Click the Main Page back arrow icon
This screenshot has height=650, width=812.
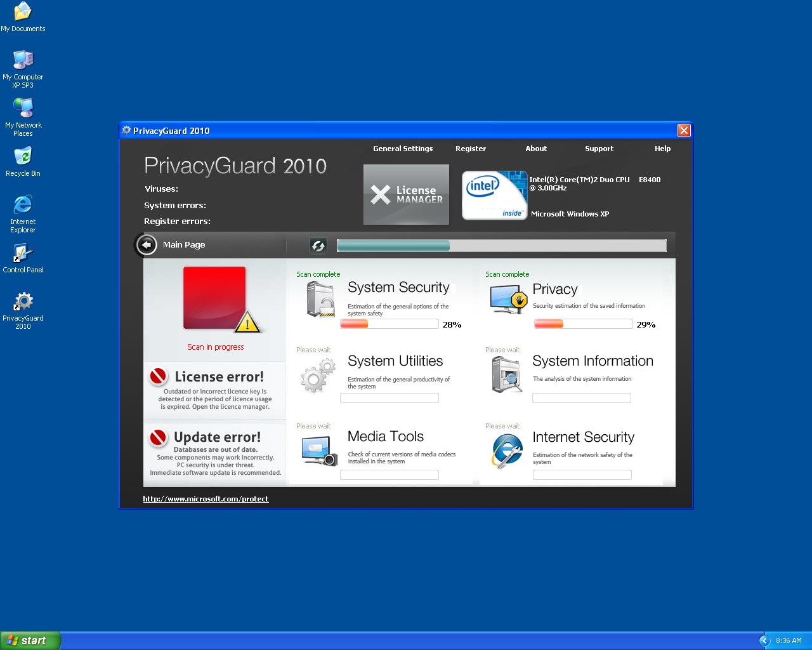click(x=147, y=245)
